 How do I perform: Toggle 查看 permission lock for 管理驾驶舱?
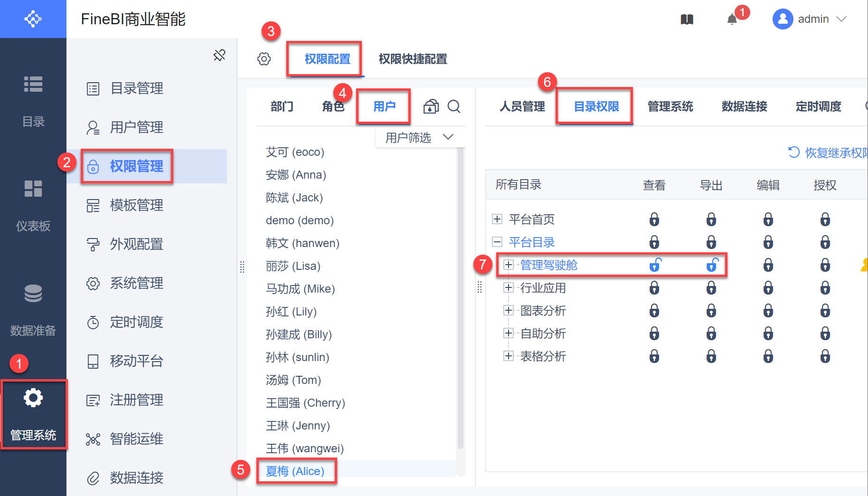click(655, 265)
